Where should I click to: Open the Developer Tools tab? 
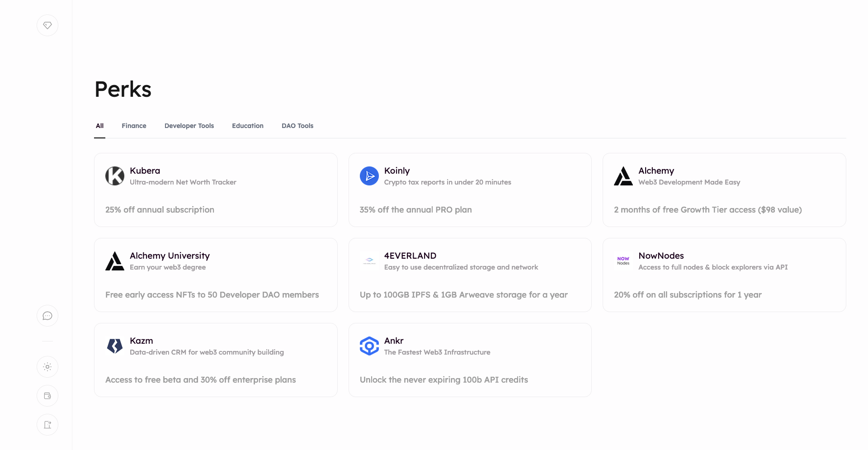(189, 126)
